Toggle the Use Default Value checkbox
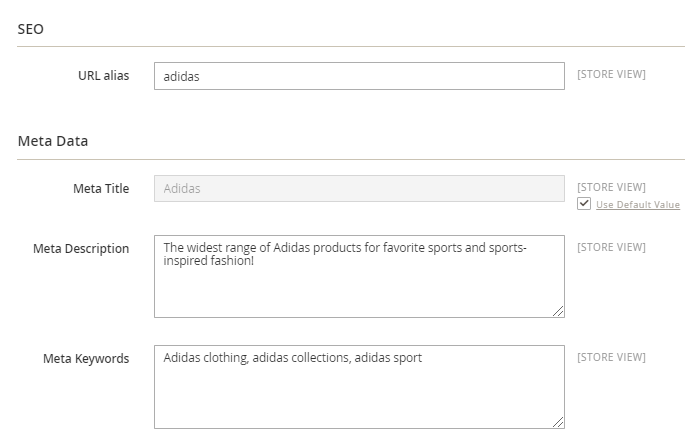This screenshot has height=445, width=685. coord(584,204)
